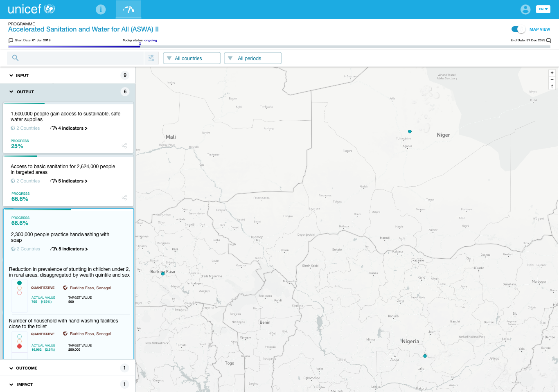Click middle status dot on stunting indicator
559x392 pixels.
tap(19, 288)
